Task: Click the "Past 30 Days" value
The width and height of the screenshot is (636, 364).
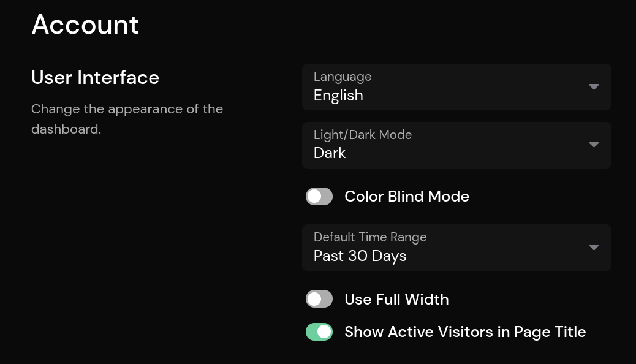Action: point(360,256)
